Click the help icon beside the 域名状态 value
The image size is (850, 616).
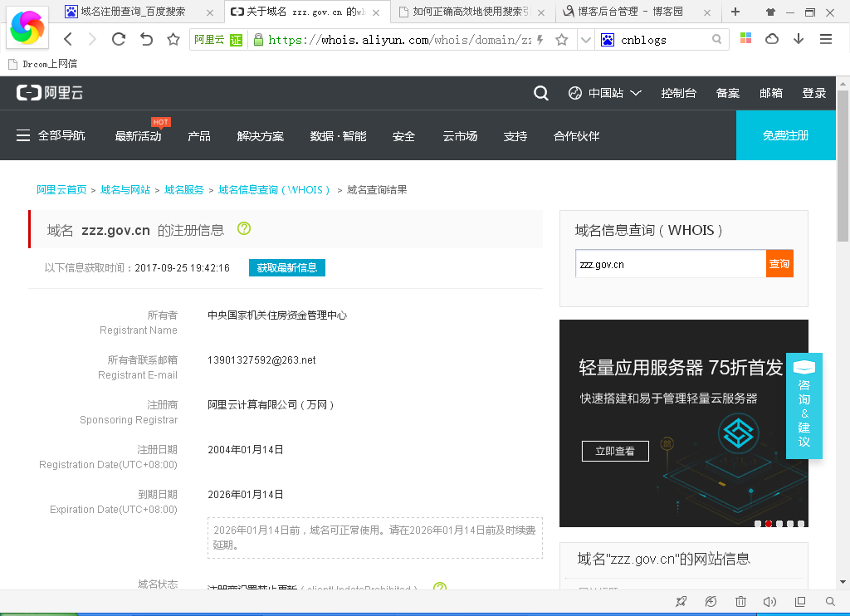(x=440, y=587)
